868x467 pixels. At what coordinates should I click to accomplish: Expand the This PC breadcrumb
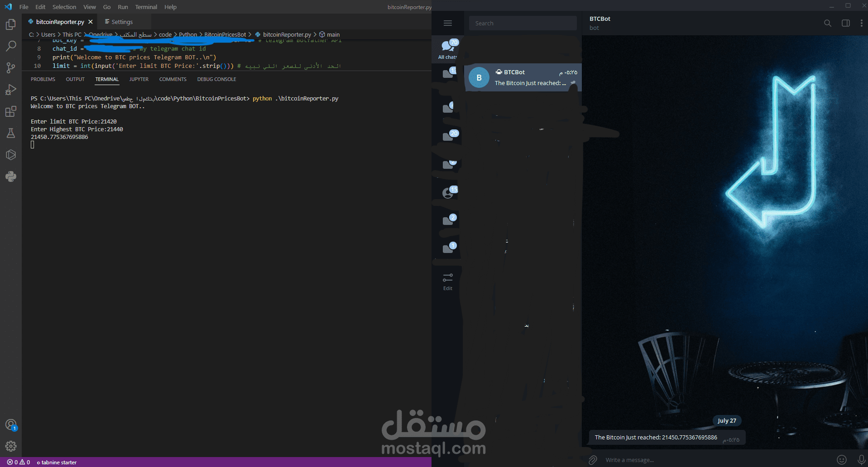tap(72, 34)
